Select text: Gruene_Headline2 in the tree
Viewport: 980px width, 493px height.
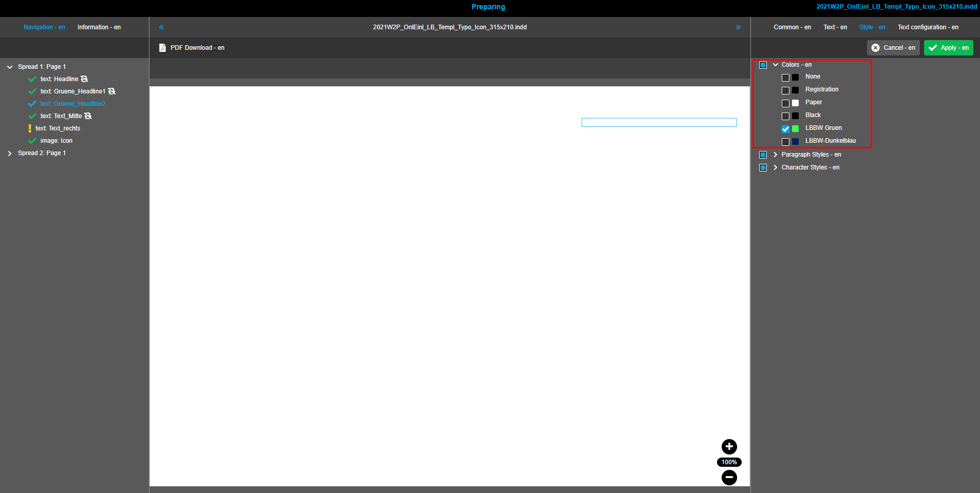click(73, 104)
